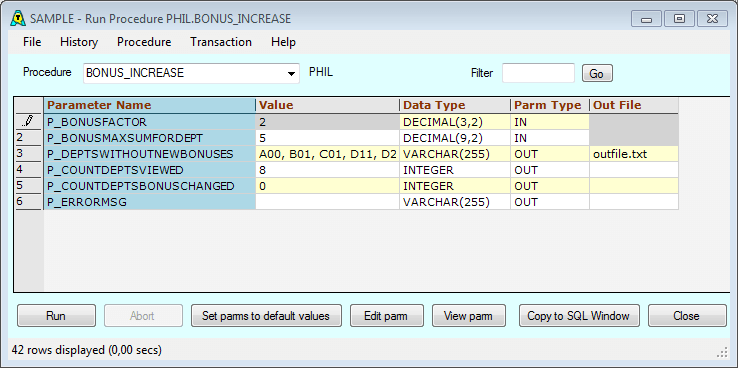The height and width of the screenshot is (368, 738).
Task: Click inside the Filter text field
Action: [x=538, y=73]
